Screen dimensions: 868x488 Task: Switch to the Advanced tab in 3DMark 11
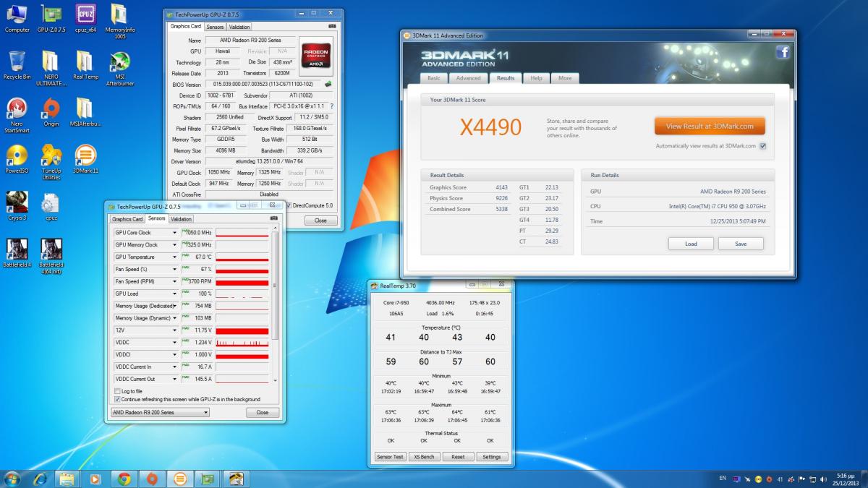coord(468,78)
